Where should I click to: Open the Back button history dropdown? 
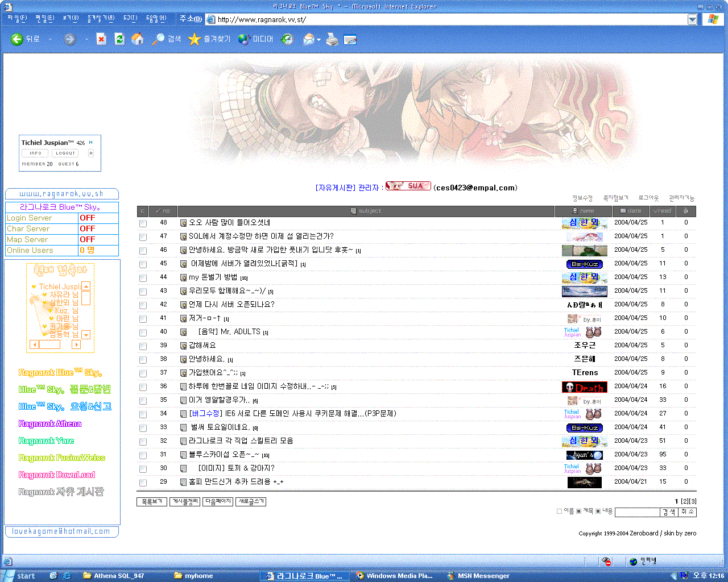coord(50,39)
